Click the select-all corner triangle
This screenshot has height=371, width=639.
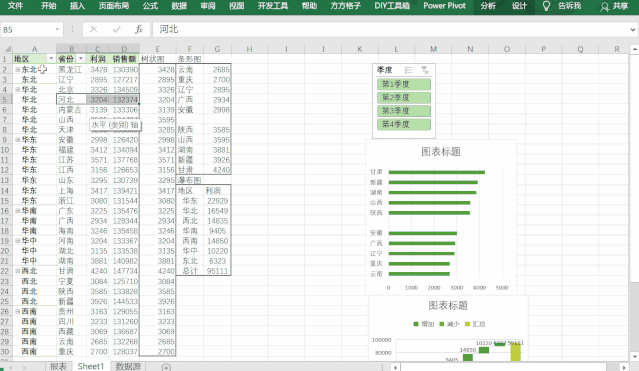pos(7,49)
